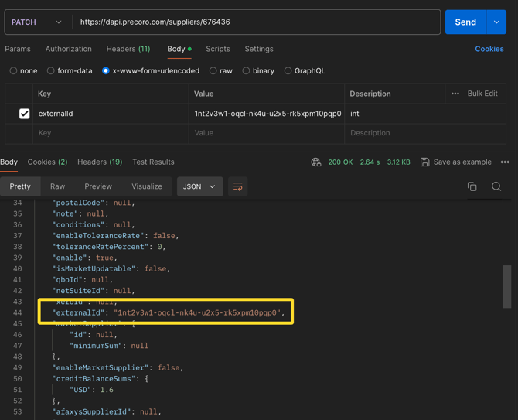Image resolution: width=518 pixels, height=420 pixels.
Task: Open the JSON format dropdown
Action: [199, 186]
